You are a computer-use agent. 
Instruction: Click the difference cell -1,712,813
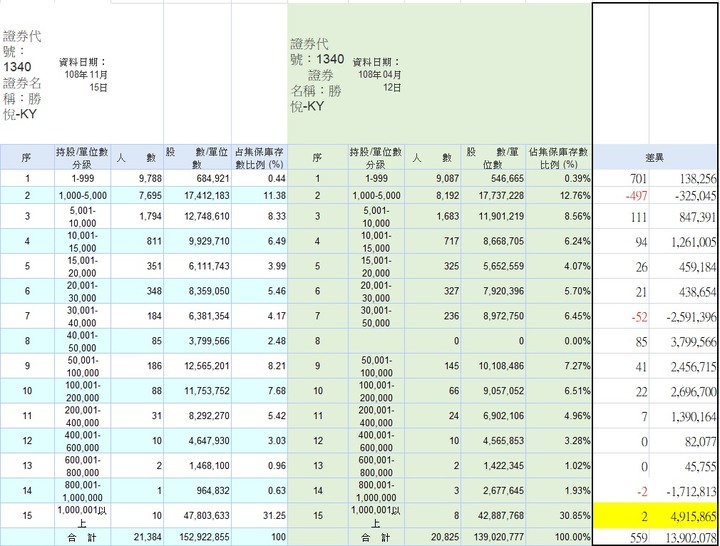tap(683, 491)
